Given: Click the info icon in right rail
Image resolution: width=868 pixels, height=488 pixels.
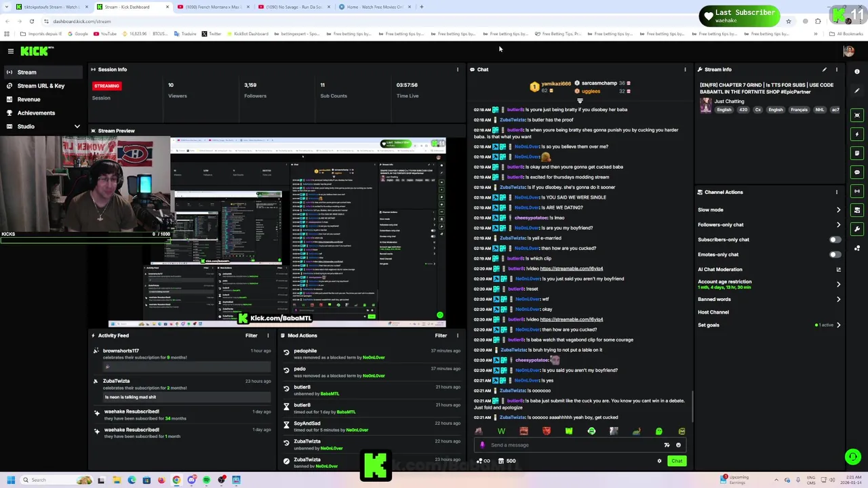Looking at the screenshot, I should pos(857,71).
